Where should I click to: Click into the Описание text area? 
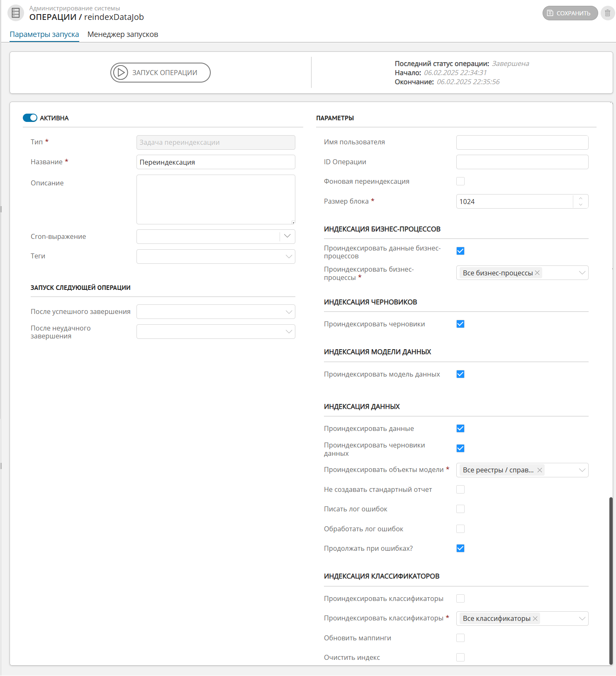tap(216, 199)
